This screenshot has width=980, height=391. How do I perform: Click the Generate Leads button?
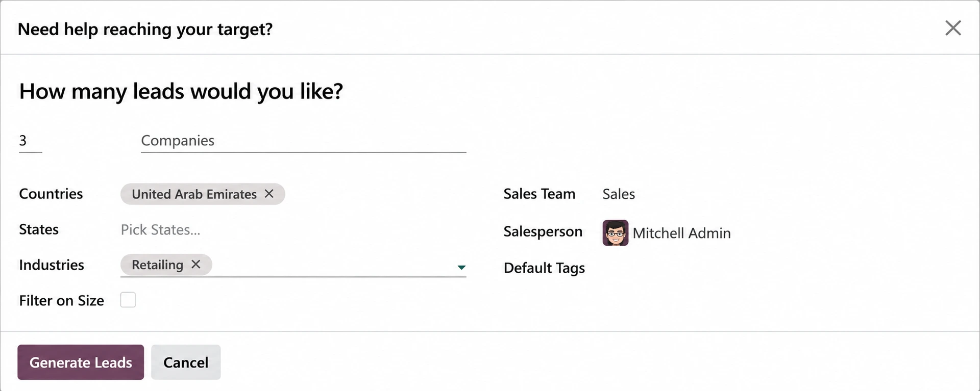tap(81, 362)
